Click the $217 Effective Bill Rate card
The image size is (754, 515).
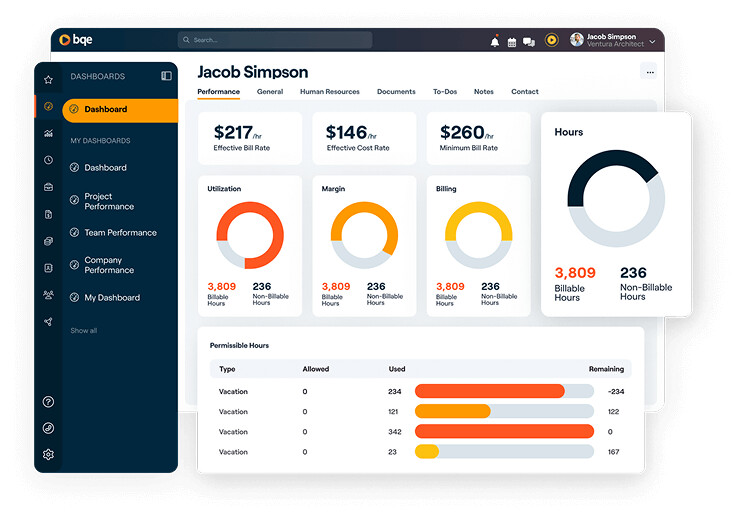pyautogui.click(x=250, y=138)
